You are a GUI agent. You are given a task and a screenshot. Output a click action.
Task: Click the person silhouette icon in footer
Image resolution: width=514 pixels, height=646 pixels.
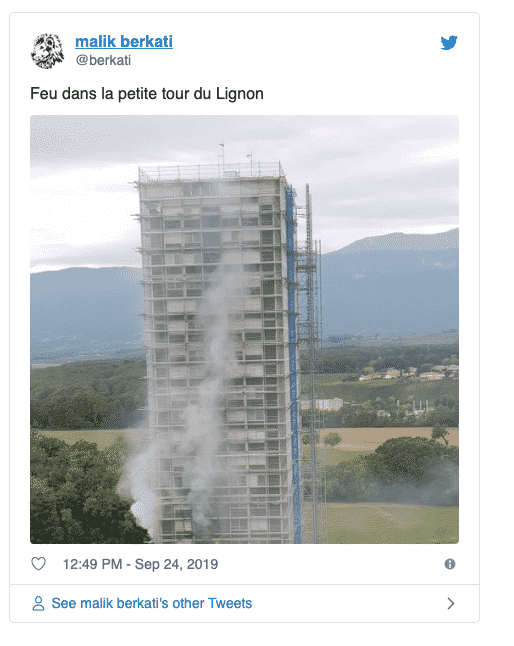[38, 604]
